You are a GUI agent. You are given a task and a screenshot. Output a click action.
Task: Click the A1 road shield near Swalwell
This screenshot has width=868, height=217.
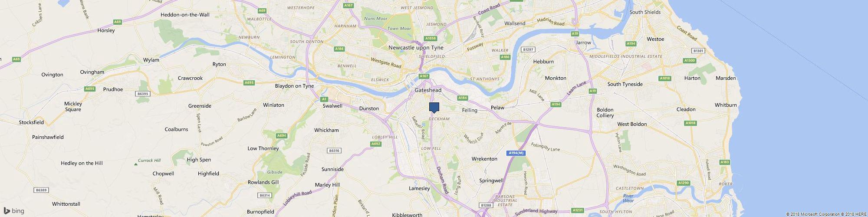point(323,99)
